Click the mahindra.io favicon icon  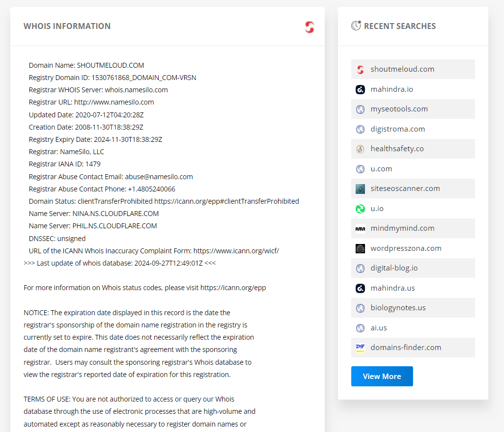point(361,89)
